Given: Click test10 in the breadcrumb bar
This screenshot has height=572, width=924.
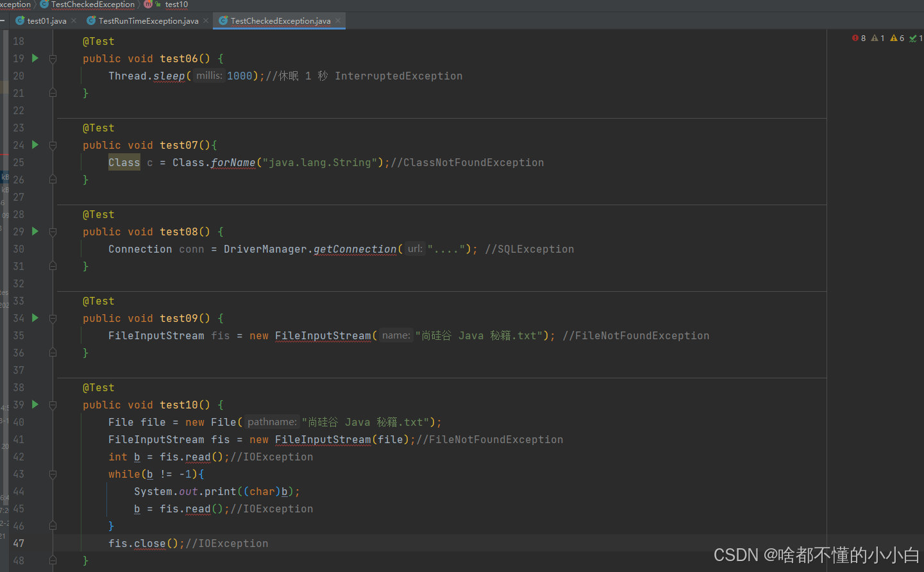Looking at the screenshot, I should [176, 4].
